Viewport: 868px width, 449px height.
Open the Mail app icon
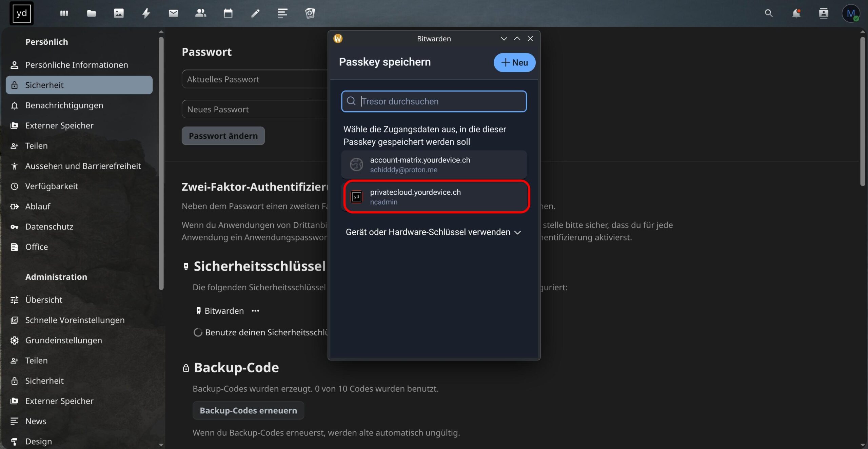tap(173, 13)
